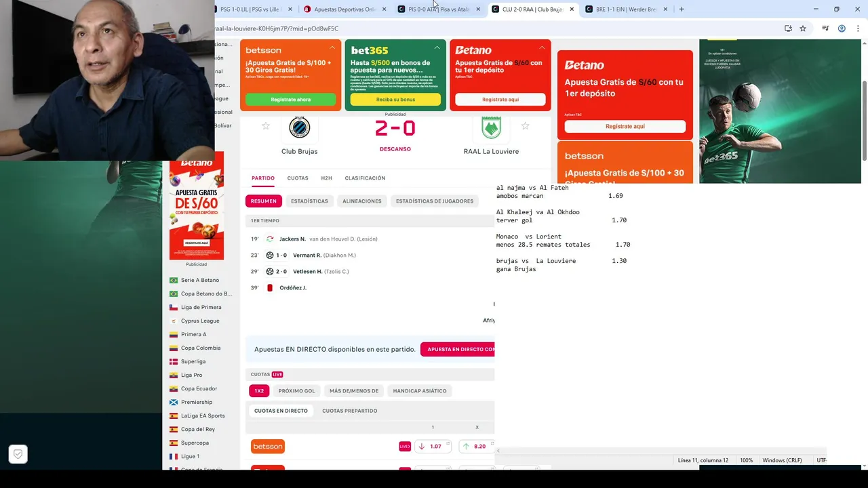Close the Apuestas Deportivas Online tab

[384, 9]
